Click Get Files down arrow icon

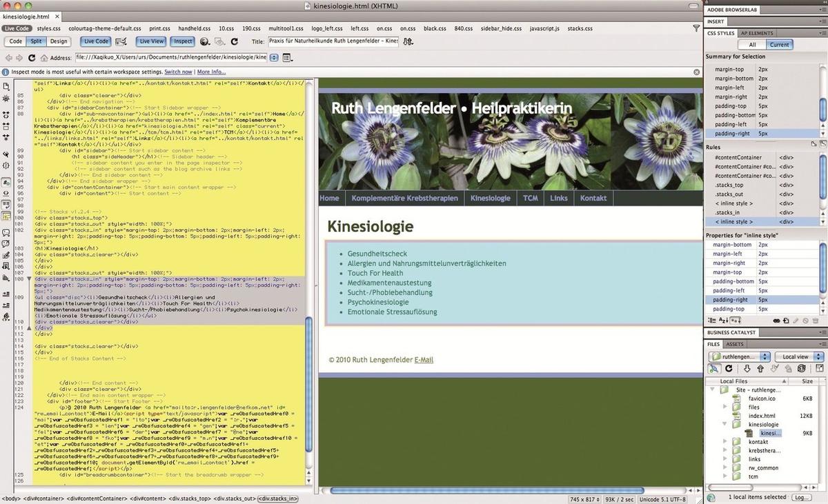[x=747, y=369]
